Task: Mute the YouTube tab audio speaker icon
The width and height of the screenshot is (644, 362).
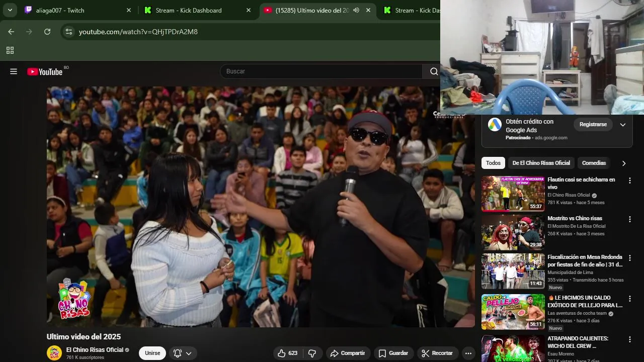Action: coord(356,10)
